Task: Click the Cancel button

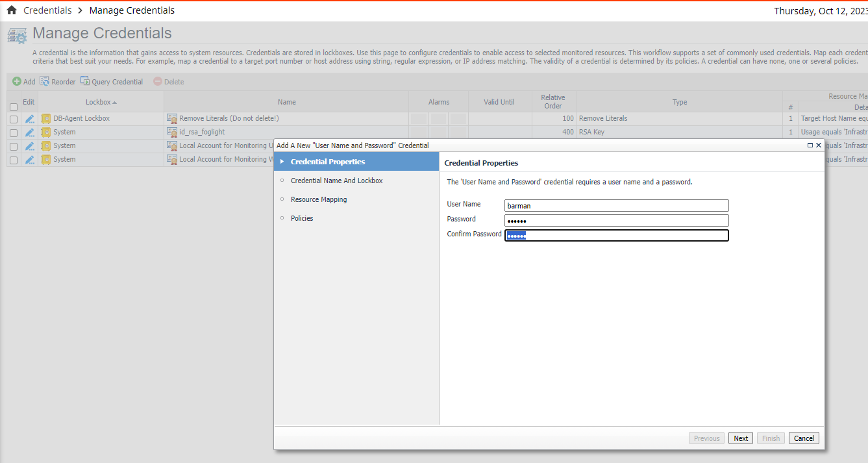Action: pyautogui.click(x=804, y=438)
